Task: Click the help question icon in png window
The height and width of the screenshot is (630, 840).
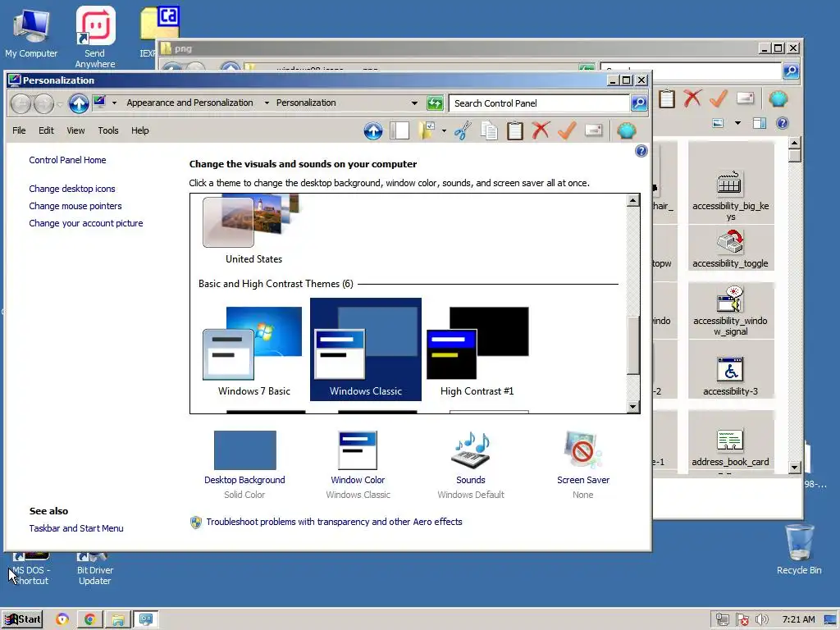Action: (782, 123)
